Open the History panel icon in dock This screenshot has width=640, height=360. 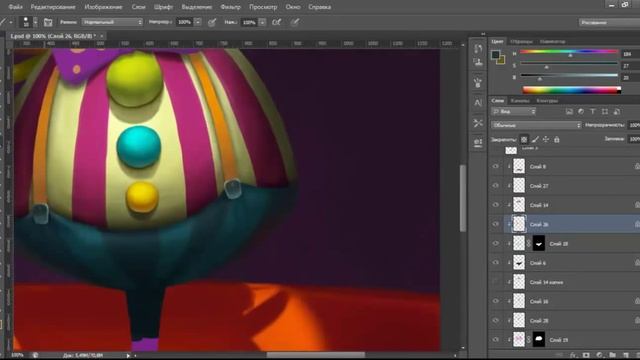click(x=478, y=49)
